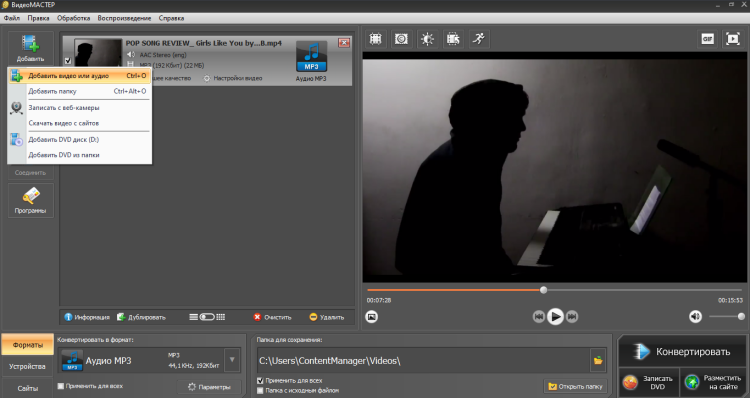Play the video preview
This screenshot has height=398, width=750.
click(x=555, y=317)
